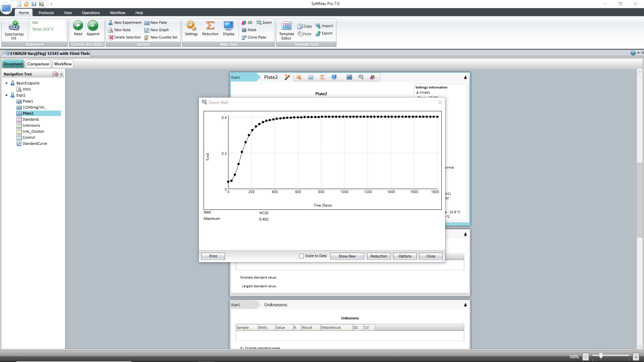Collapse the Unknowns section arrow
The height and width of the screenshot is (362, 644).
click(x=465, y=305)
